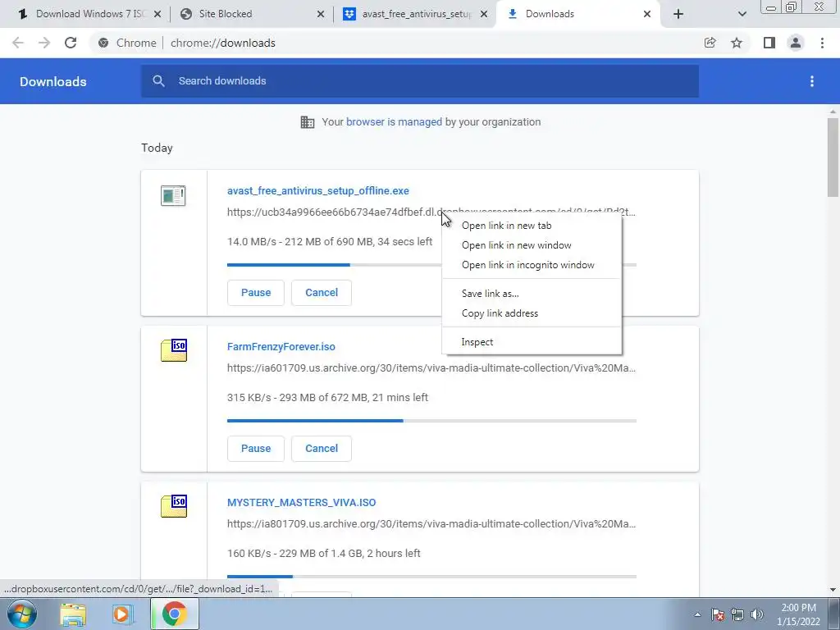The width and height of the screenshot is (840, 630).
Task: Click the Chrome site info icon
Action: pyautogui.click(x=103, y=43)
